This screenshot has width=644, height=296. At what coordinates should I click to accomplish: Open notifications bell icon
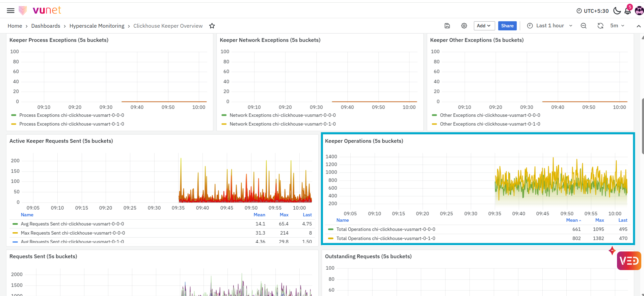(627, 11)
